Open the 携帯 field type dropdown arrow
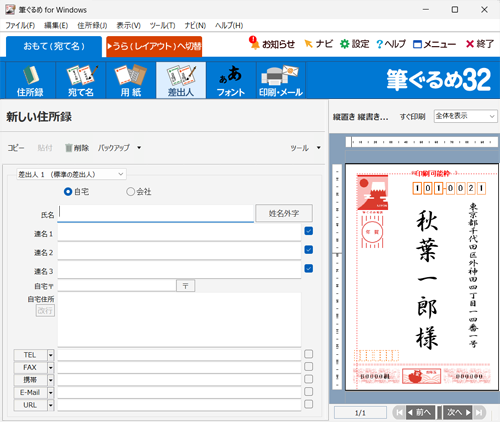The width and height of the screenshot is (500, 422). tap(51, 380)
